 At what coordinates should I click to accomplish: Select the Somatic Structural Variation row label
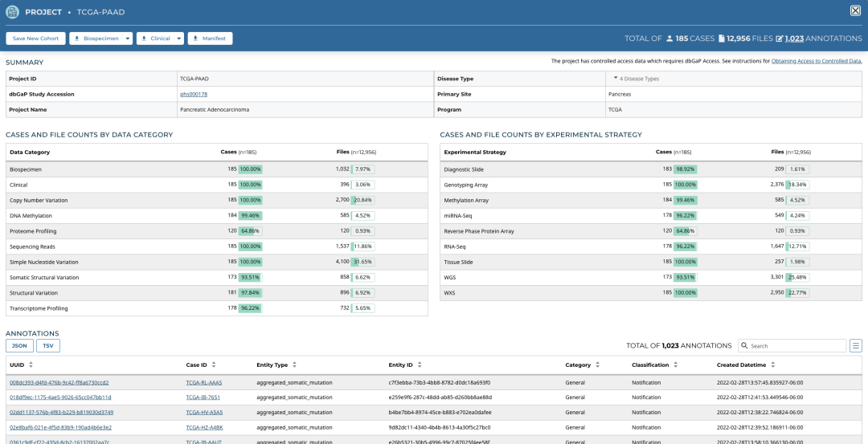click(x=44, y=278)
